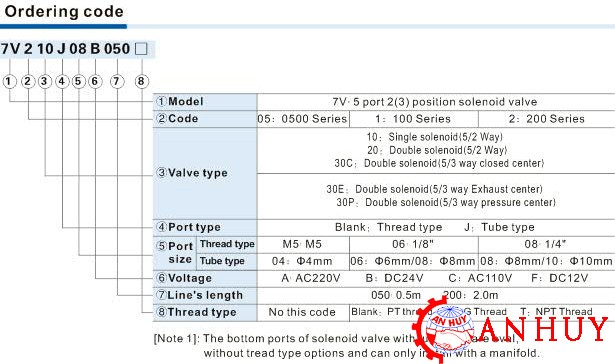The width and height of the screenshot is (615, 364).
Task: Click the circled number 2 marker
Action: 27,82
